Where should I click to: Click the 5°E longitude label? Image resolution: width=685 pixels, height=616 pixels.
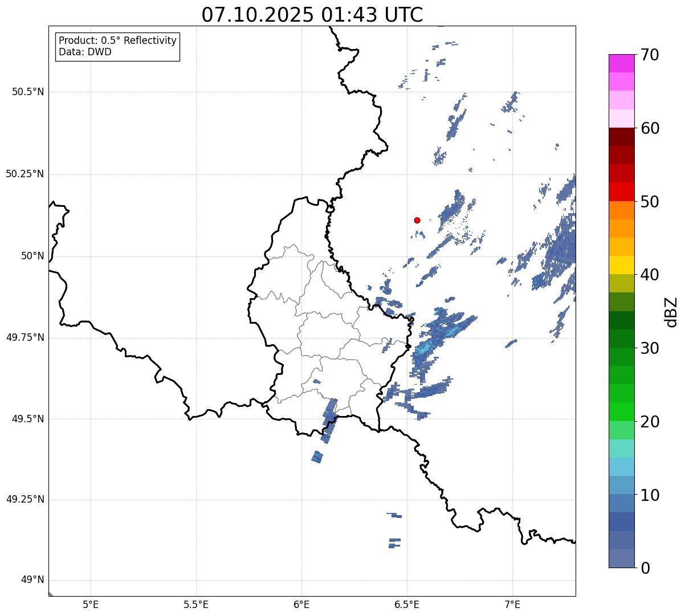click(91, 604)
